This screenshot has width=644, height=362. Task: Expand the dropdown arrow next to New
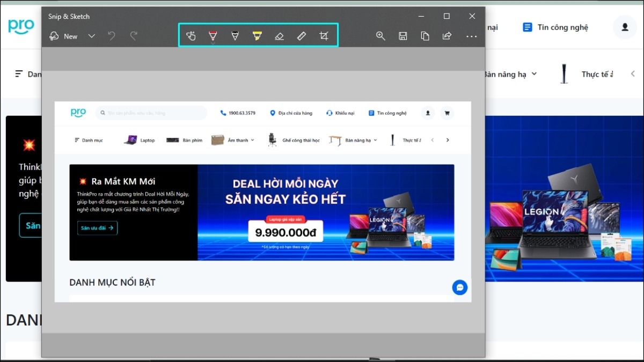(92, 36)
